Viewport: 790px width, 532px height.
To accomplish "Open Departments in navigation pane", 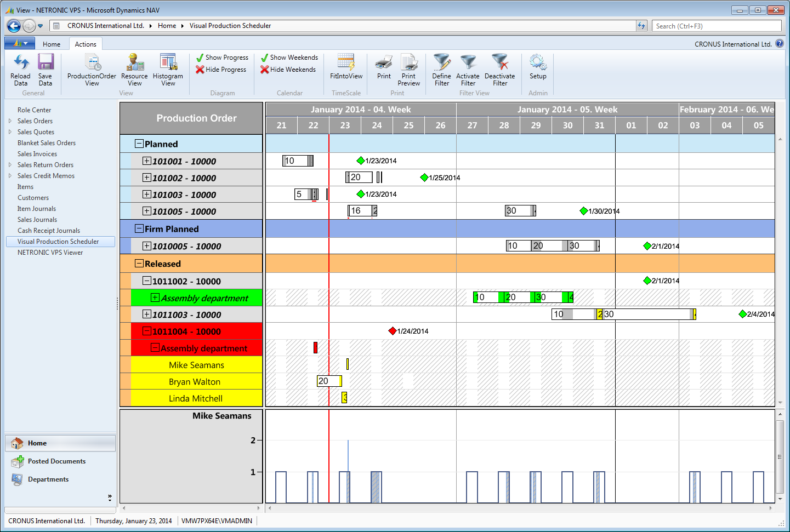I will [60, 479].
